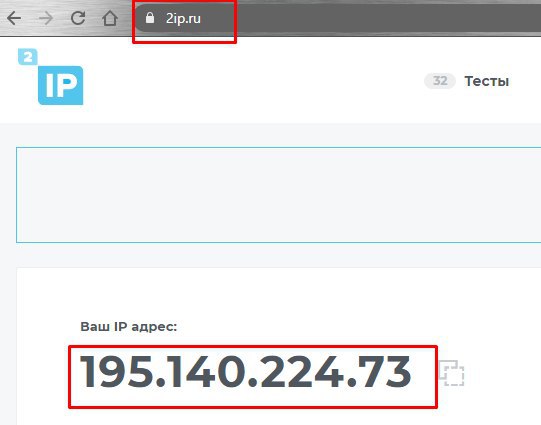Click the blue IP logo square
This screenshot has width=541, height=425.
coord(60,85)
